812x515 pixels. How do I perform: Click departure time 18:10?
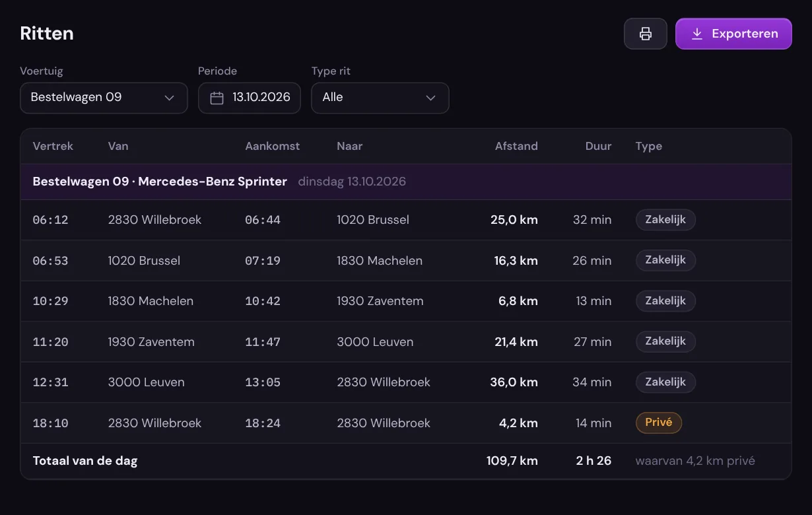51,423
